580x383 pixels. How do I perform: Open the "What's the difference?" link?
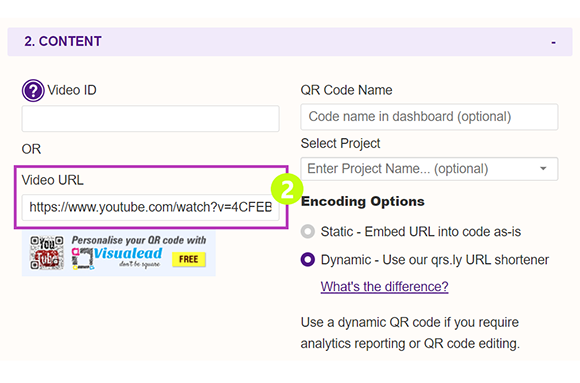(384, 286)
